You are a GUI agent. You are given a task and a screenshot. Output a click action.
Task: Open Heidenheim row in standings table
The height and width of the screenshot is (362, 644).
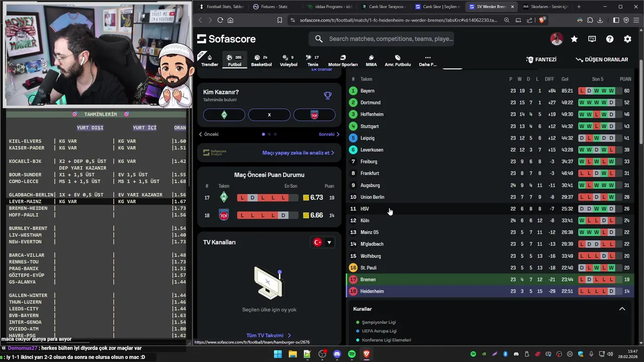491,291
